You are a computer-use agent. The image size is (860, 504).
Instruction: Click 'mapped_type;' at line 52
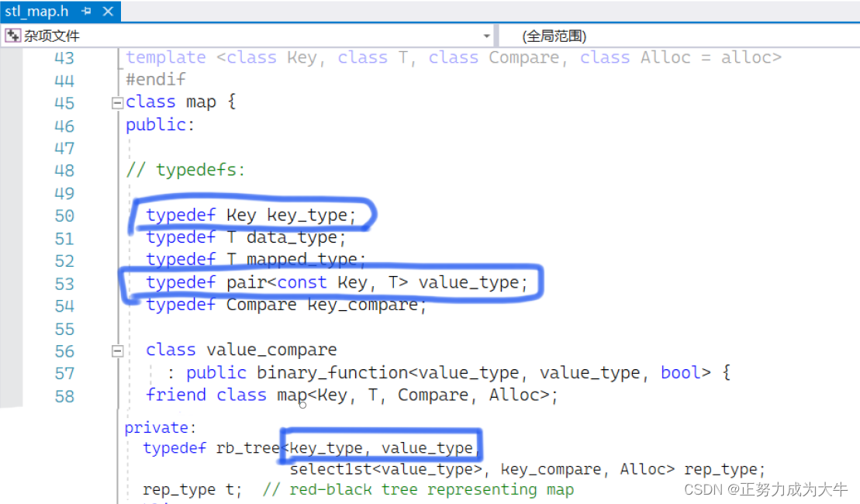click(306, 260)
